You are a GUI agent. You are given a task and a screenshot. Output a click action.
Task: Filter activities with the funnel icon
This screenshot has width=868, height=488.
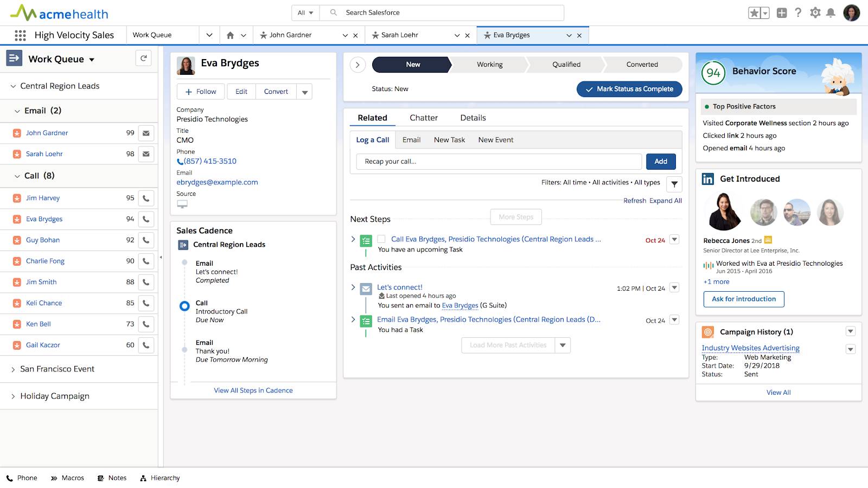(674, 184)
